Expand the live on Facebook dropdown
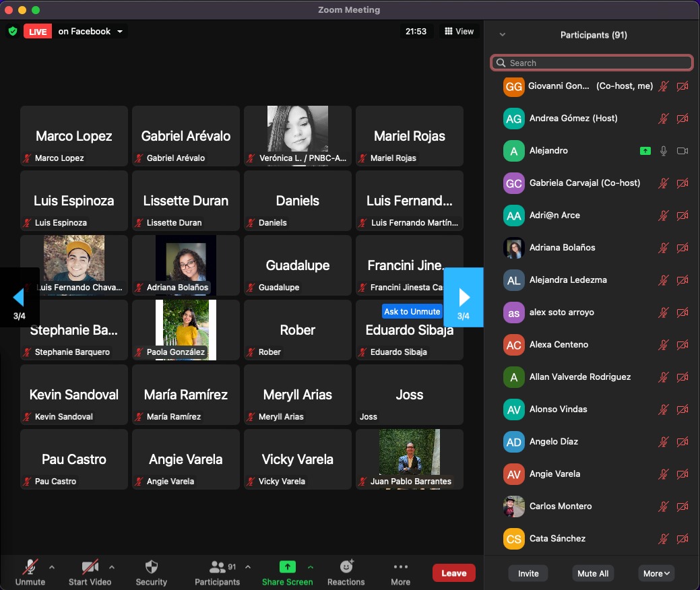Viewport: 700px width, 590px height. tap(120, 32)
